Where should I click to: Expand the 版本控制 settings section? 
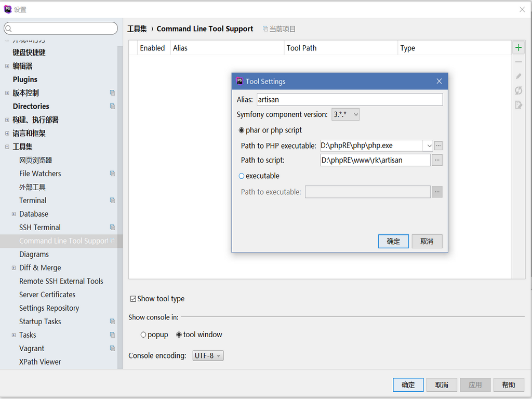[7, 92]
